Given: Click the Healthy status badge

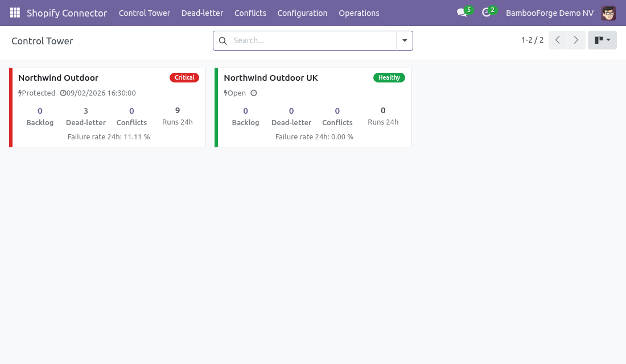Looking at the screenshot, I should click(x=389, y=77).
